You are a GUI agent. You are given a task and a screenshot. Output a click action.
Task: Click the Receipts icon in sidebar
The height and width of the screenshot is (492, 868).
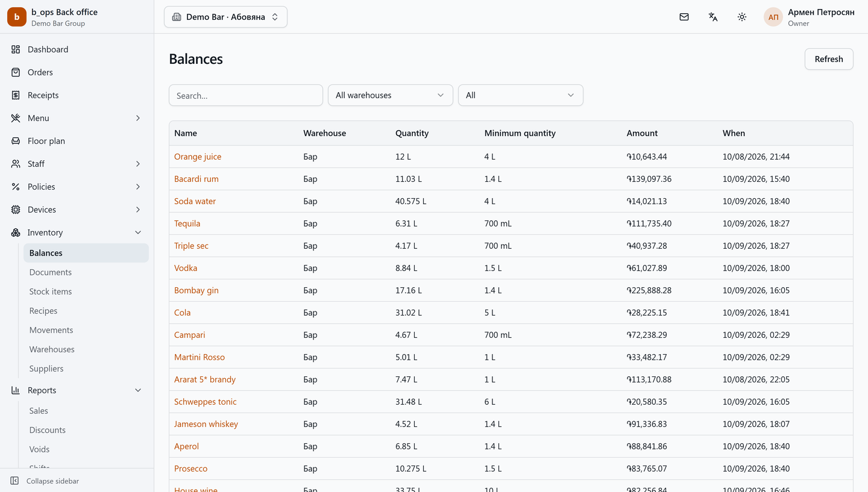(16, 95)
